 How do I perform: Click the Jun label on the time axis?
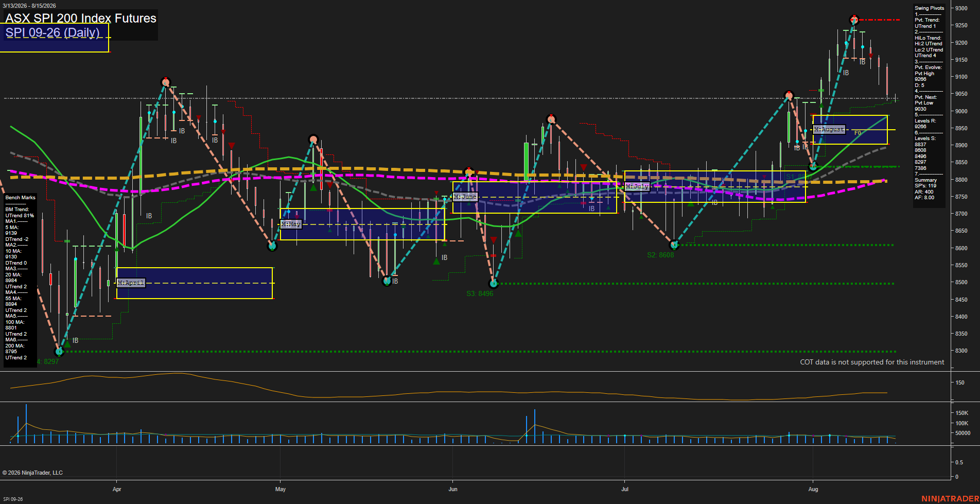tap(453, 489)
